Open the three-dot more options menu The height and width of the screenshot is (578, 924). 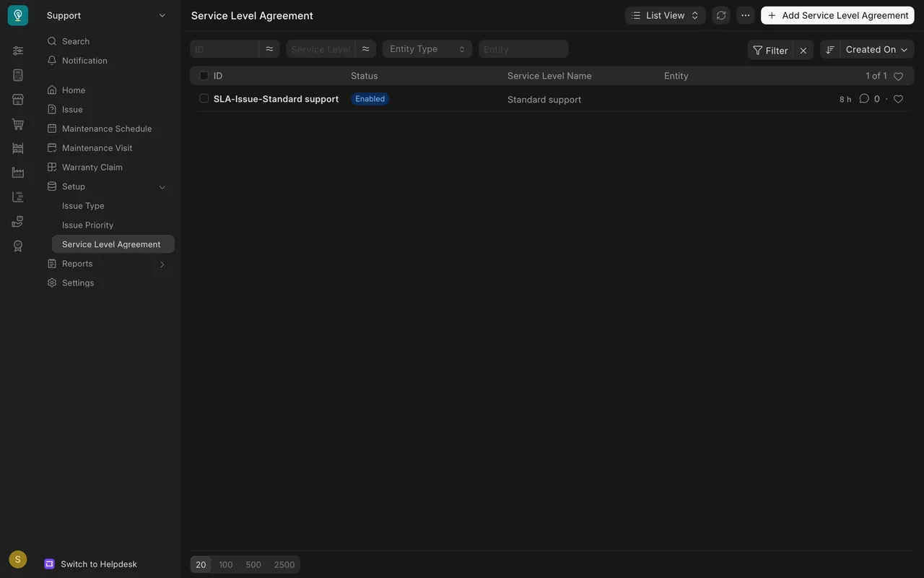coord(745,15)
